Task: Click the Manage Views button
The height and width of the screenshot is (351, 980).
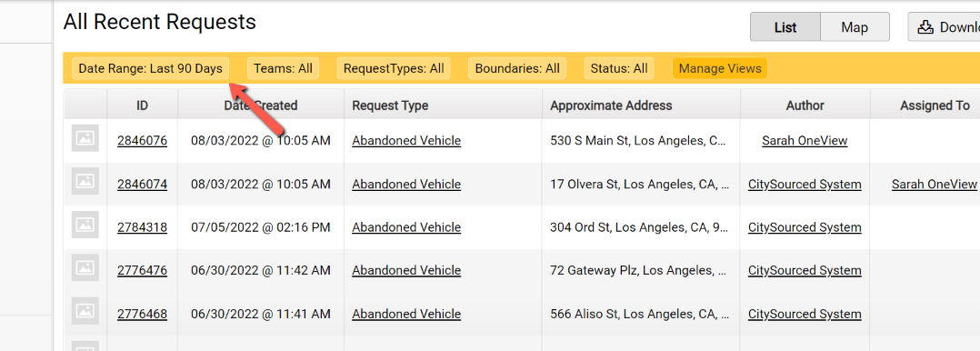Action: pos(720,68)
